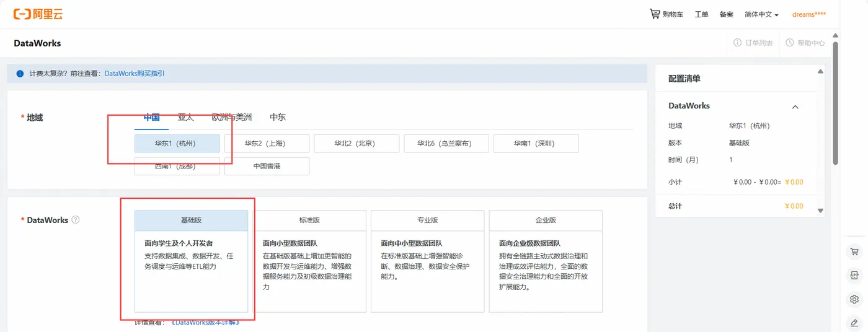The image size is (868, 332).
Task: Click the 面向学生及个人开发者 text
Action: pos(179,243)
